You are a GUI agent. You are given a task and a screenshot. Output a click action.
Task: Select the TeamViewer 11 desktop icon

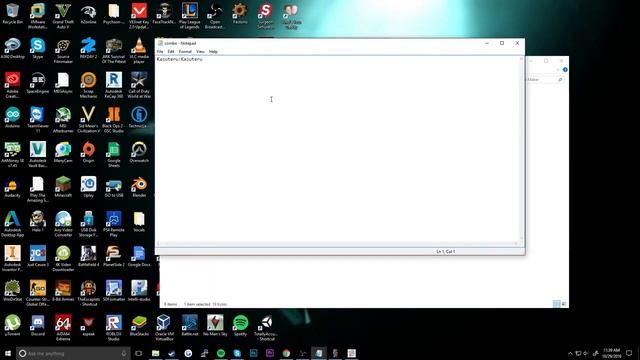pos(38,120)
